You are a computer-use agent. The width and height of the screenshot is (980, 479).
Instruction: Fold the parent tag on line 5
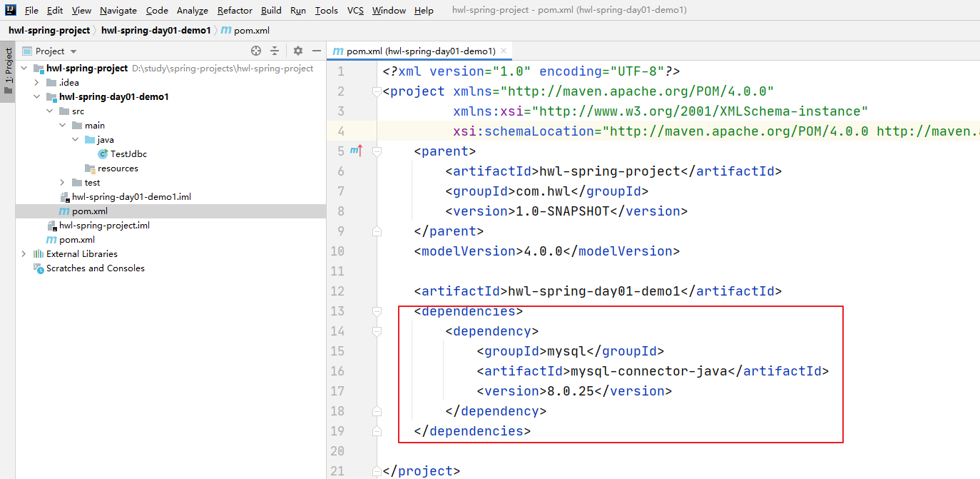pos(377,151)
